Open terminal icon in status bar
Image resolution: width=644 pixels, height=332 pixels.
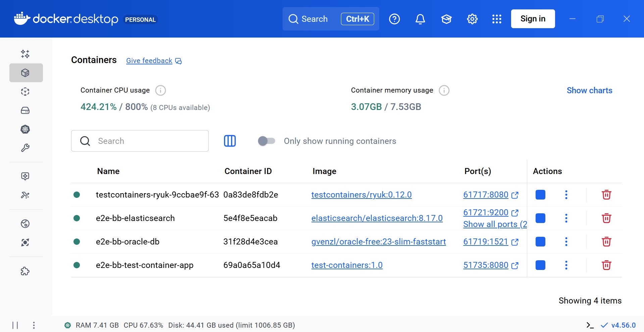(x=590, y=325)
